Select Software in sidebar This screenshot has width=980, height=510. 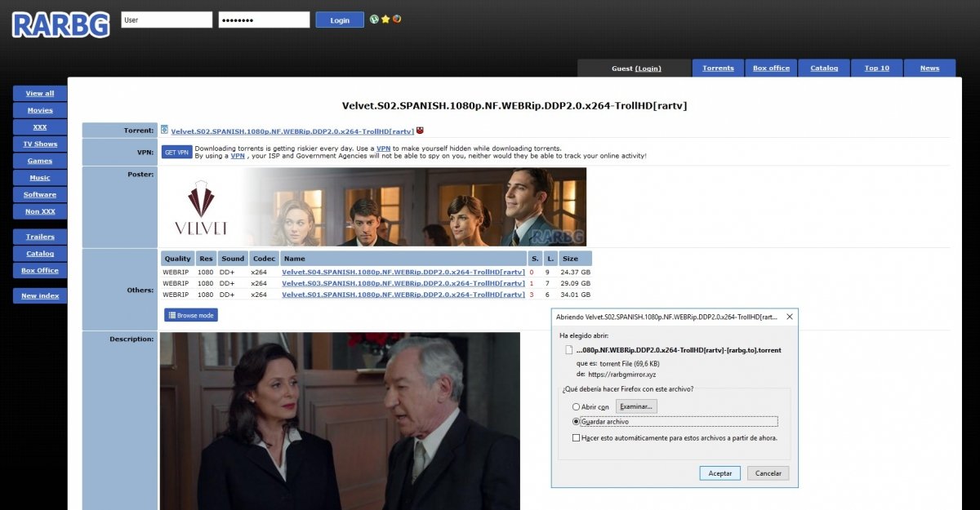point(40,194)
